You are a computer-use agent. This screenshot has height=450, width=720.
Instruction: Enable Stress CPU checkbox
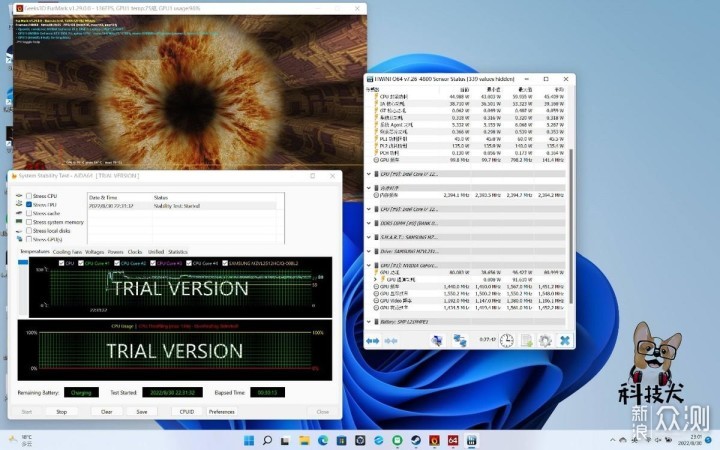pos(29,196)
